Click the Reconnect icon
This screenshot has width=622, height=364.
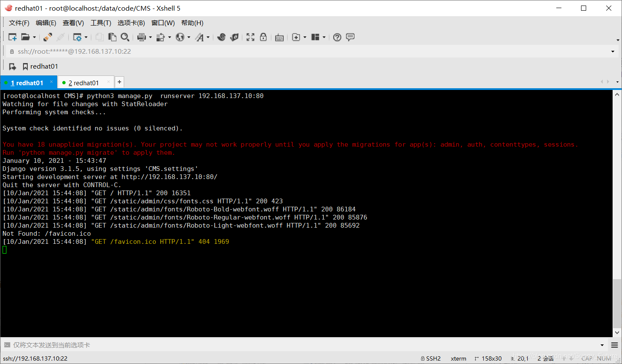coord(48,37)
